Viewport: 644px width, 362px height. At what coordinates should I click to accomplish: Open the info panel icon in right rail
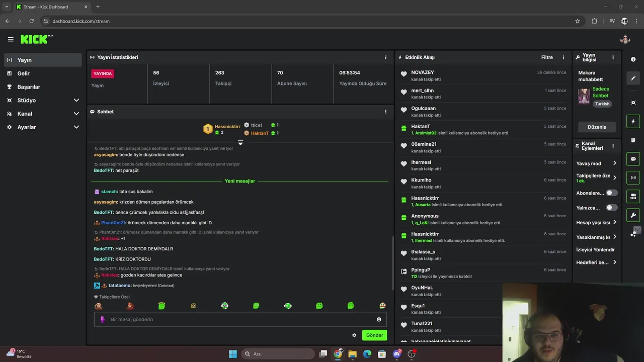coord(633,59)
